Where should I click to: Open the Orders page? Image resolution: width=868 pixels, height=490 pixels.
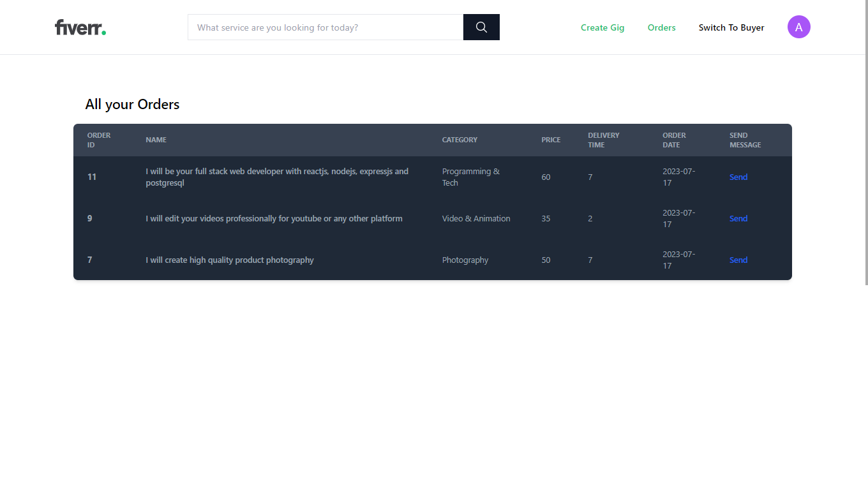661,27
